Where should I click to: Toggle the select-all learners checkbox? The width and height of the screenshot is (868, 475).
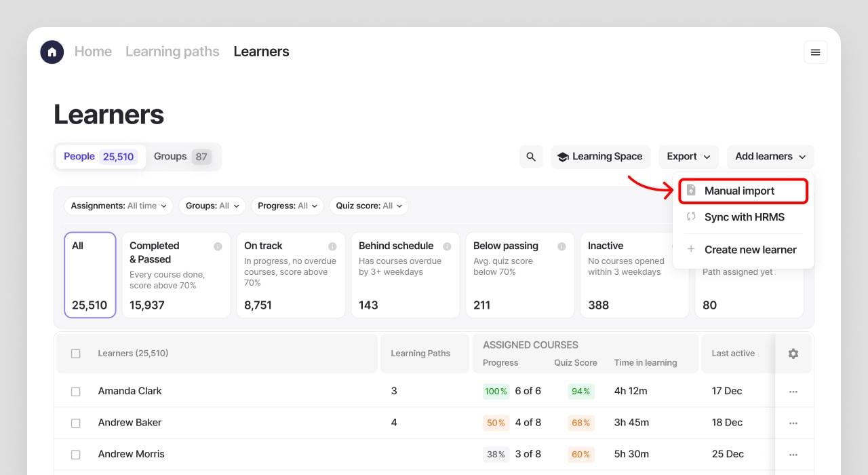coord(76,354)
